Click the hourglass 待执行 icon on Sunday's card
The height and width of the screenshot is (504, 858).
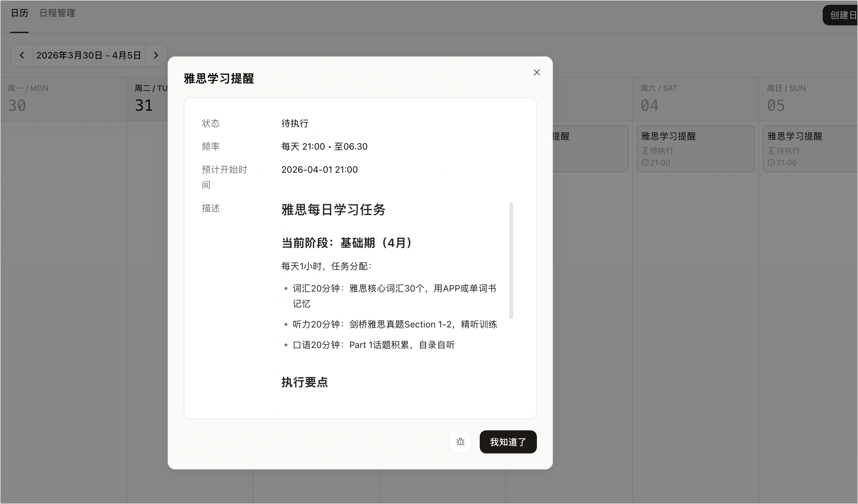(x=771, y=151)
